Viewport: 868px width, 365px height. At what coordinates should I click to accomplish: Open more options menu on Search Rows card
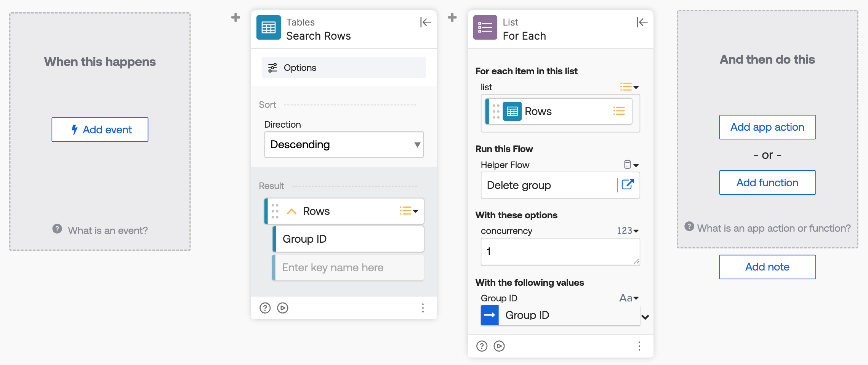point(423,308)
